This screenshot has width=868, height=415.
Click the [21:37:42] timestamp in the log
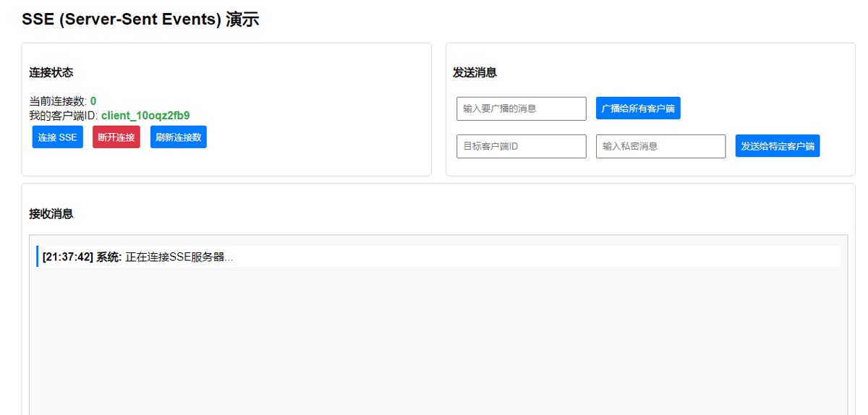tap(68, 257)
